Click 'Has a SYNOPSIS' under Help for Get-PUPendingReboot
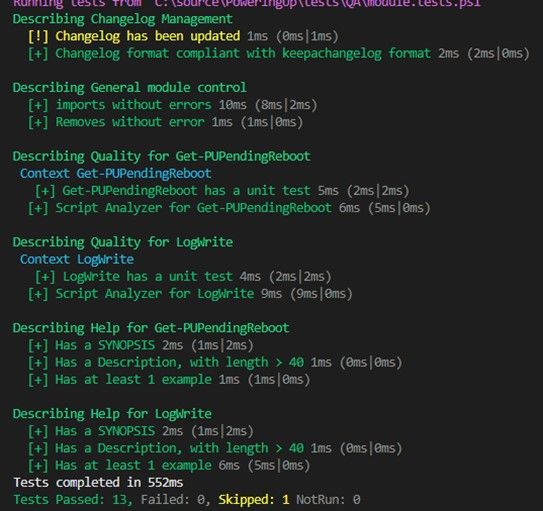543x511 pixels. [141, 345]
